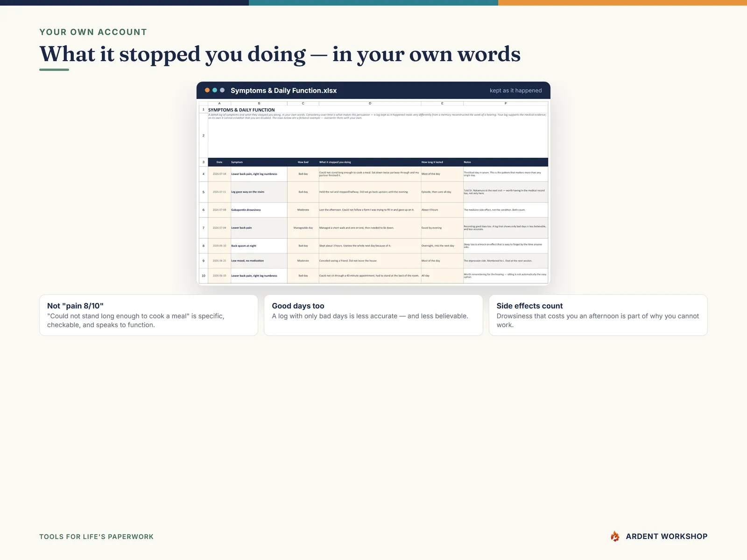Image resolution: width=747 pixels, height=560 pixels.
Task: Select date cell 2026-06-30
Action: point(219,246)
